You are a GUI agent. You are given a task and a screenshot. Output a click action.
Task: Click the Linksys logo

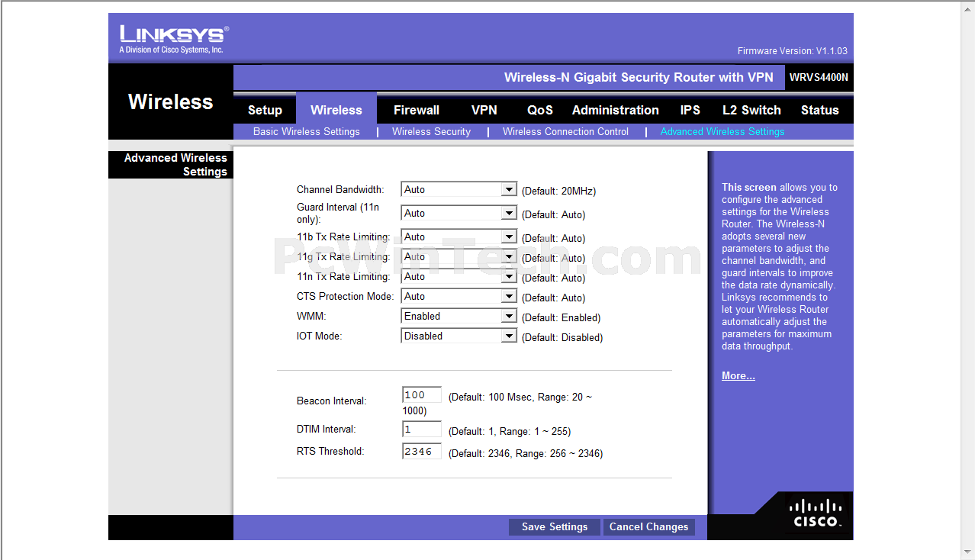tap(174, 39)
